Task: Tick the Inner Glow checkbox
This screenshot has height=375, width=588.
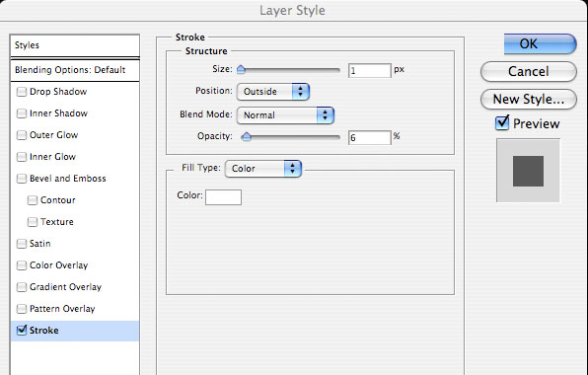Action: pyautogui.click(x=22, y=157)
